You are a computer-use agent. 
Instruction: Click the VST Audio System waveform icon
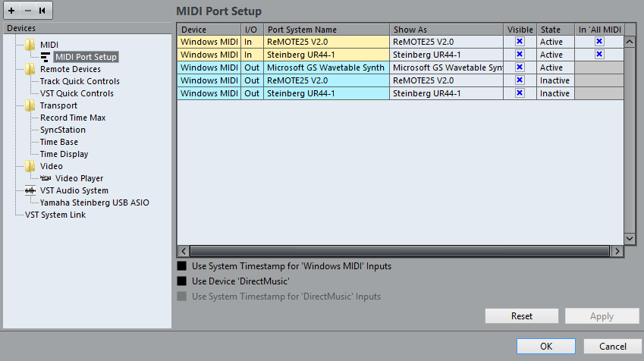pos(30,190)
